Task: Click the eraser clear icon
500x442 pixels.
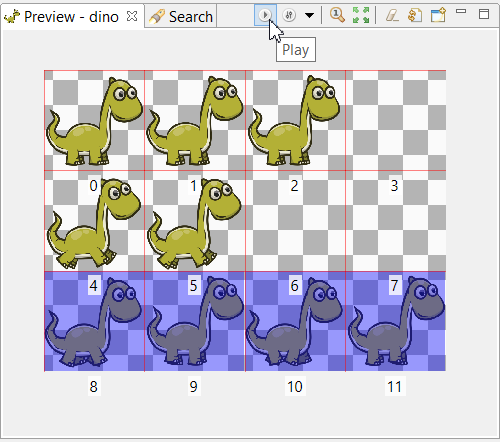Action: tap(392, 15)
